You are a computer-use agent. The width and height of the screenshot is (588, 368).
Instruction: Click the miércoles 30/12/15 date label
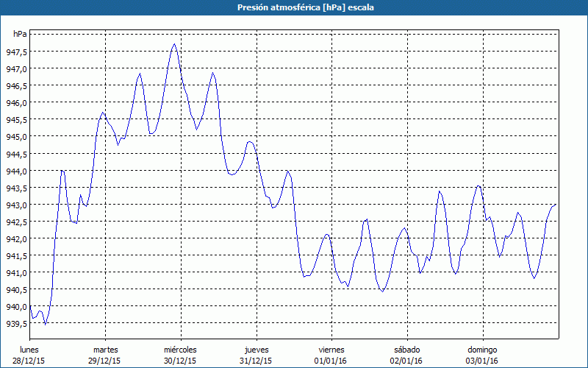coord(180,355)
